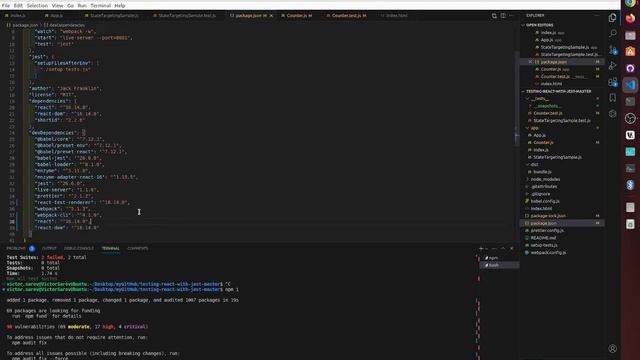Open the Accounts icon in activity bar
The width and height of the screenshot is (640, 360).
click(612, 348)
